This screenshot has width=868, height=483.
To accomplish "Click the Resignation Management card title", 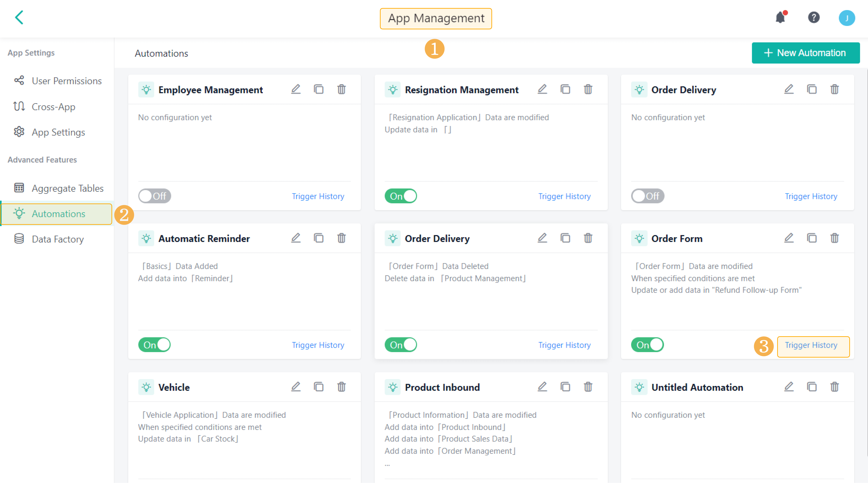I will 462,90.
